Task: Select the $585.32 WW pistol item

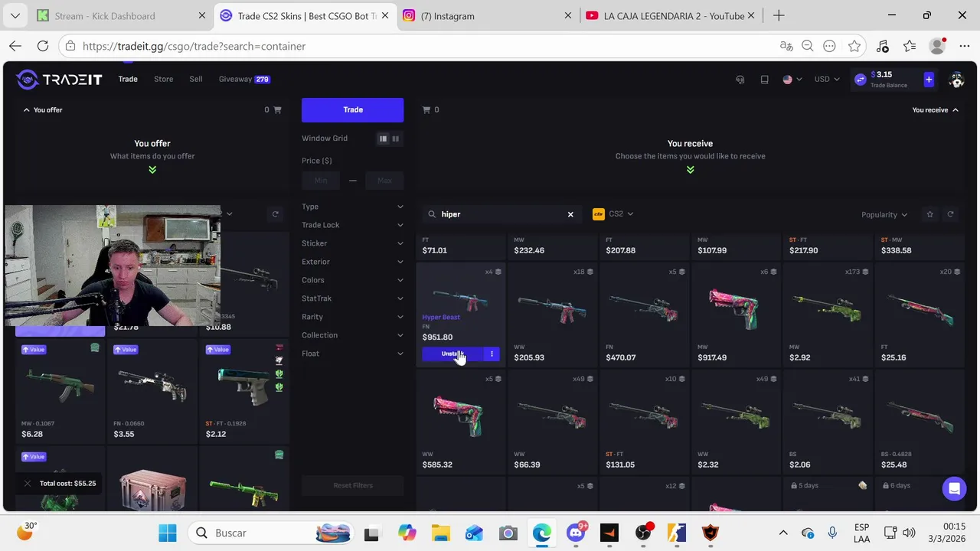Action: coord(460,422)
